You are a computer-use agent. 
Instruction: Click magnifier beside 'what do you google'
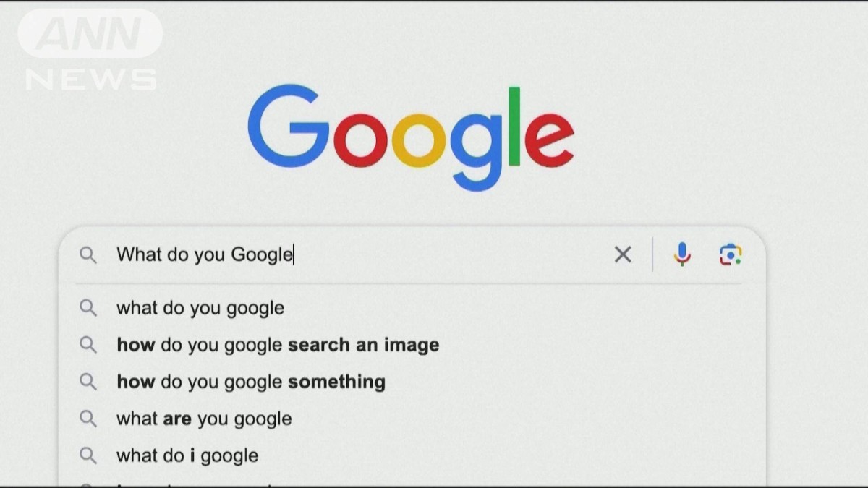(88, 308)
